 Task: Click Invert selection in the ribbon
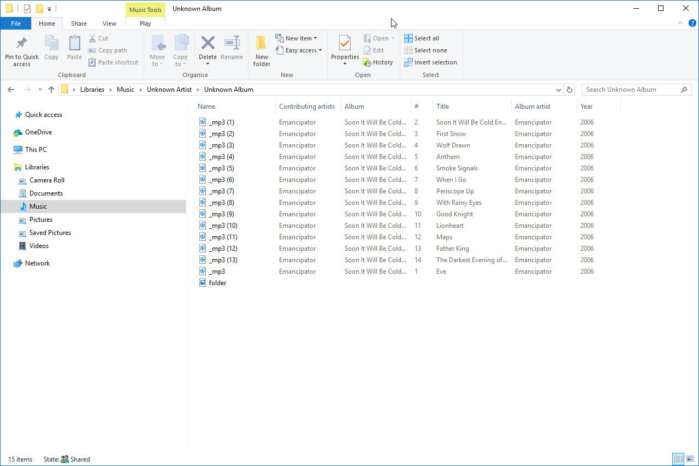point(430,62)
